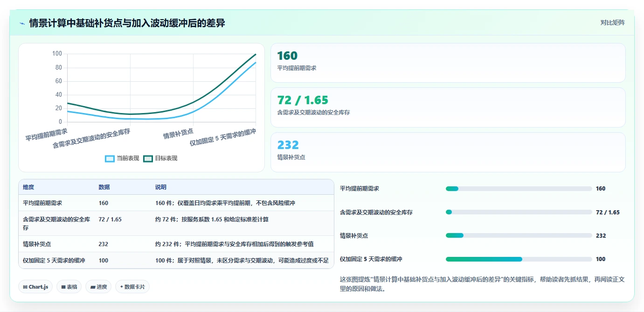The image size is (644, 312).
Task: Select the 数据卡片 tag chip
Action: (x=132, y=287)
